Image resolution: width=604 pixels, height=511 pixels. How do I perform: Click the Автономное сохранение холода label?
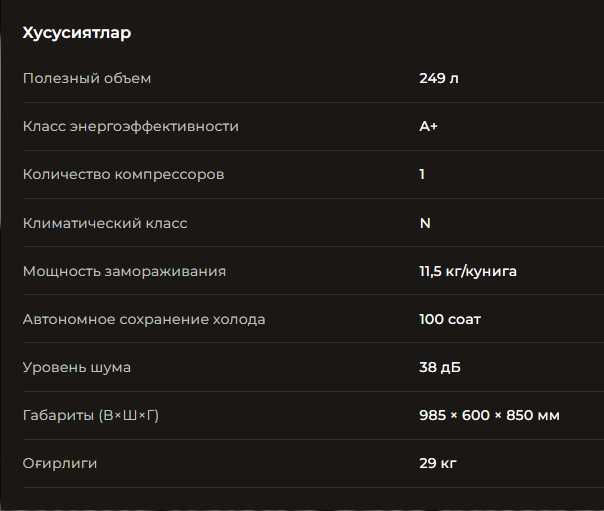point(144,320)
